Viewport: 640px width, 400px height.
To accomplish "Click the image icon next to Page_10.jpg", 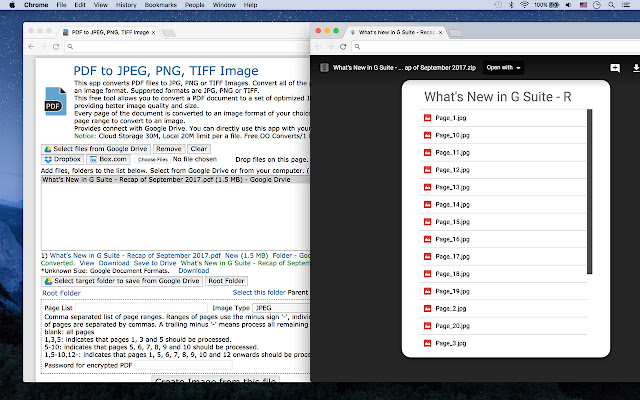I will pos(427,135).
